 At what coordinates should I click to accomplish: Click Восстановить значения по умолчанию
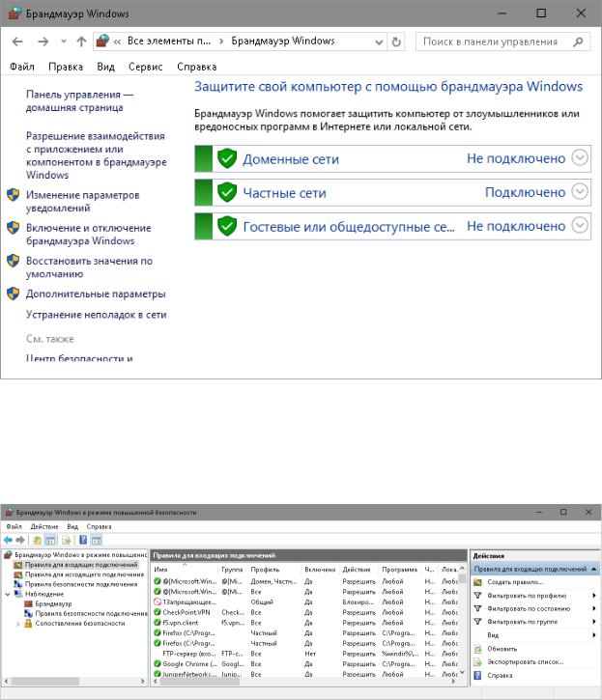(x=89, y=266)
